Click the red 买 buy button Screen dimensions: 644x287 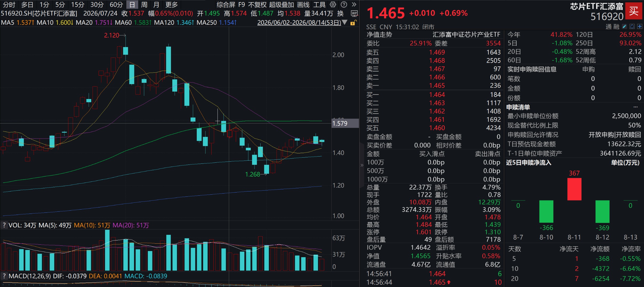tap(634, 11)
